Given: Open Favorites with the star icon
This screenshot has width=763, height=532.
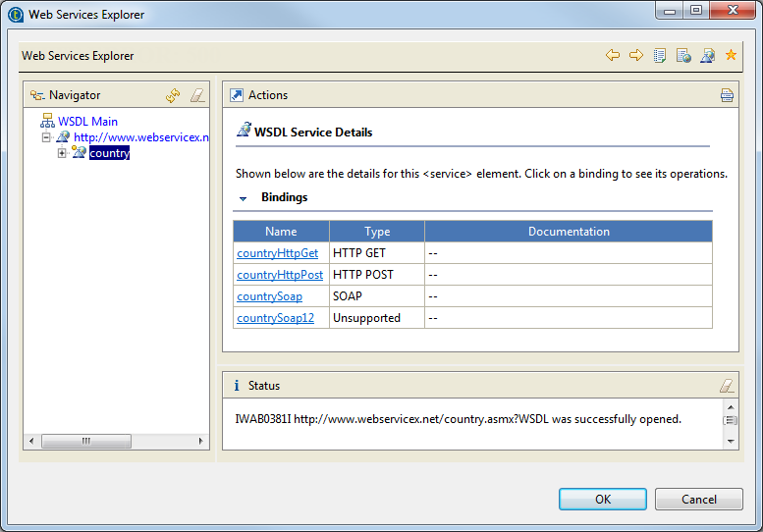Looking at the screenshot, I should click(x=731, y=56).
